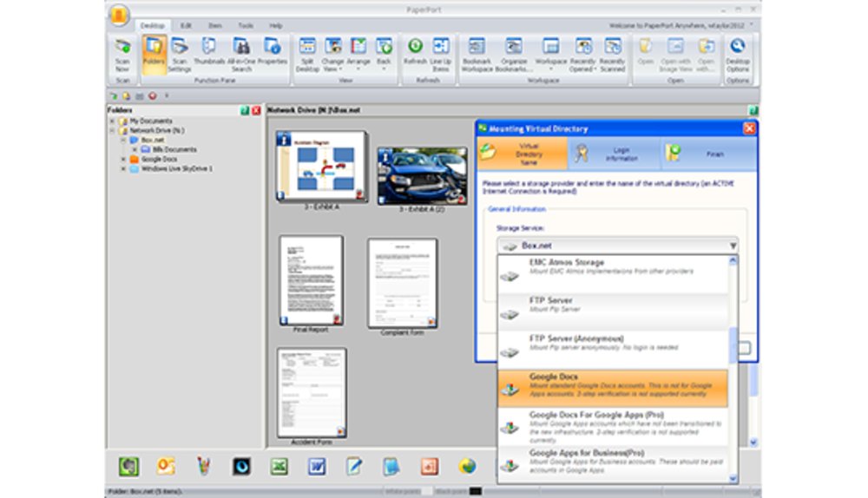Select Box.net folder in tree
The height and width of the screenshot is (498, 868).
(152, 140)
